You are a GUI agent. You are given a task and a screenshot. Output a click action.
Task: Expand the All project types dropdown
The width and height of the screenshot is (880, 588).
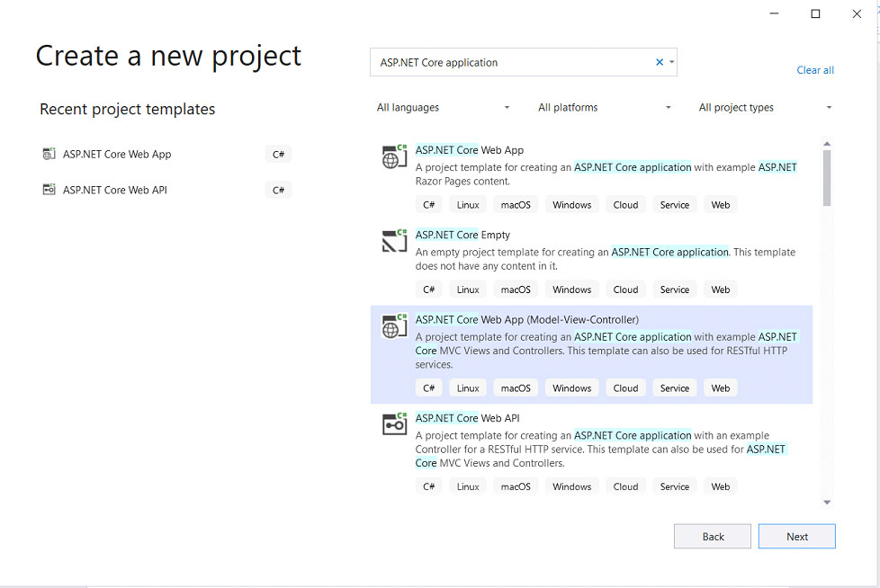pos(765,108)
